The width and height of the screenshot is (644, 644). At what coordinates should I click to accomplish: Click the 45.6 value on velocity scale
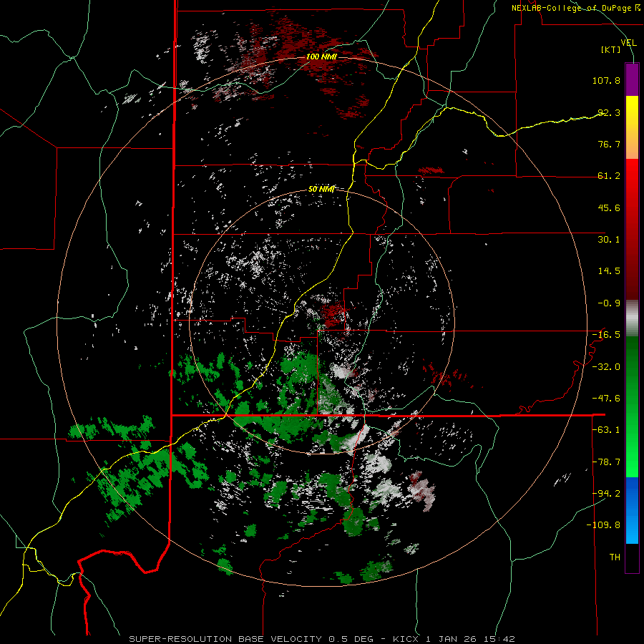click(609, 208)
